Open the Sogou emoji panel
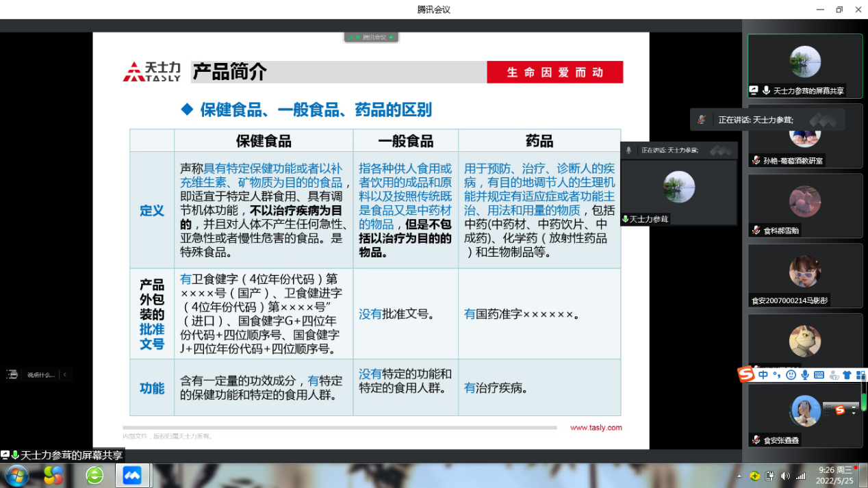The height and width of the screenshot is (488, 868). [791, 375]
